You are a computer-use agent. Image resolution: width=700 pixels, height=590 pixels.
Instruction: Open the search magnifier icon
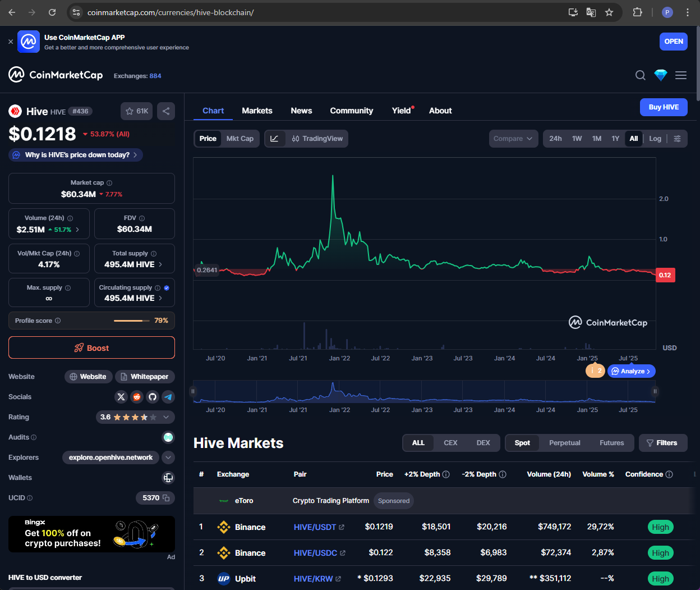point(640,75)
